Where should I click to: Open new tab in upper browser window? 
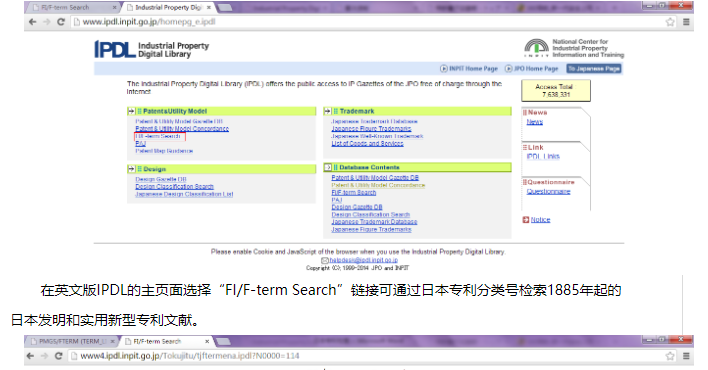[225, 7]
